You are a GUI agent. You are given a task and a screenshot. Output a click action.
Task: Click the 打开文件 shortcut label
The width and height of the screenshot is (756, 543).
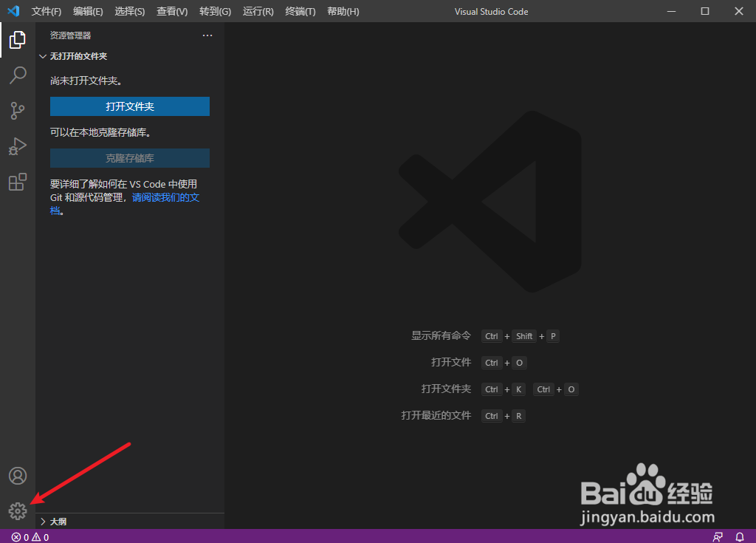tap(451, 362)
